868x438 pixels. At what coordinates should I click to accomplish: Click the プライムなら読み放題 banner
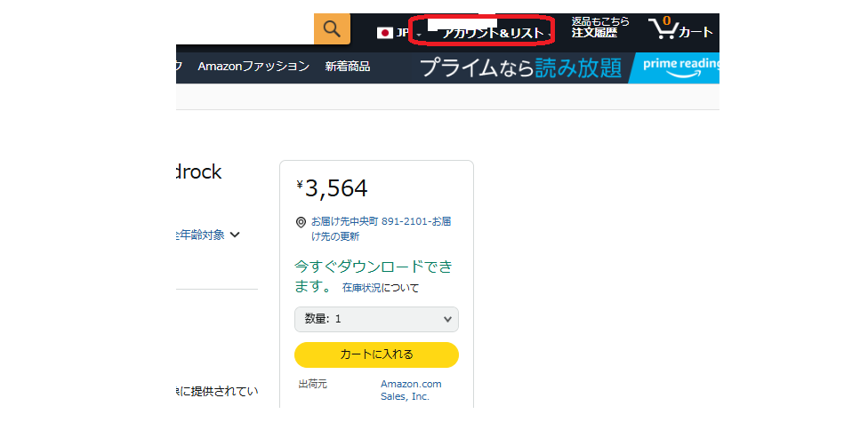click(519, 68)
